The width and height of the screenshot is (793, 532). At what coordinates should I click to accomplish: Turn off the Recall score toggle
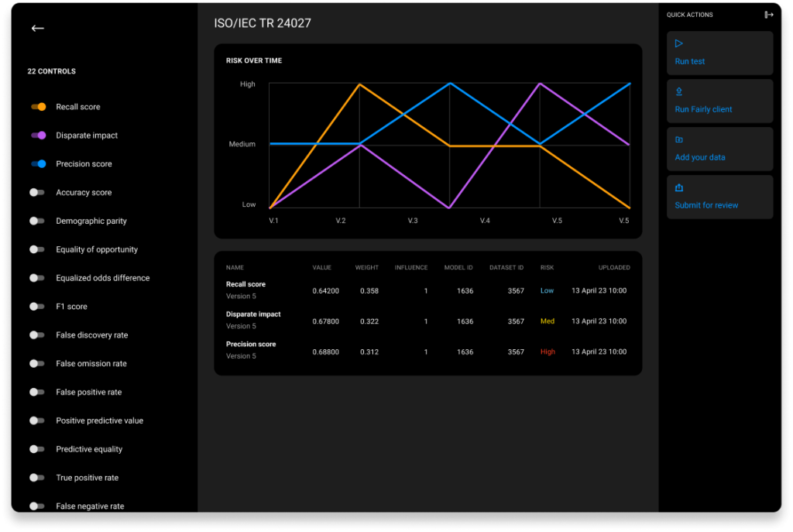[39, 107]
